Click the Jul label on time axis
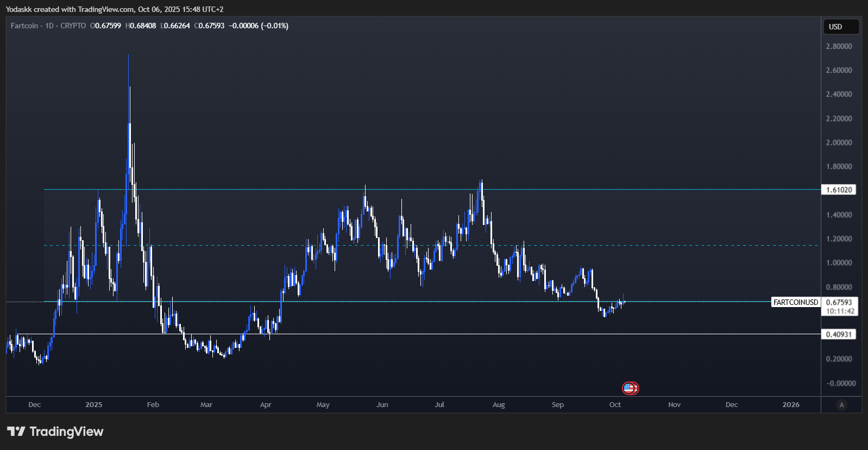This screenshot has height=450, width=868. point(439,404)
